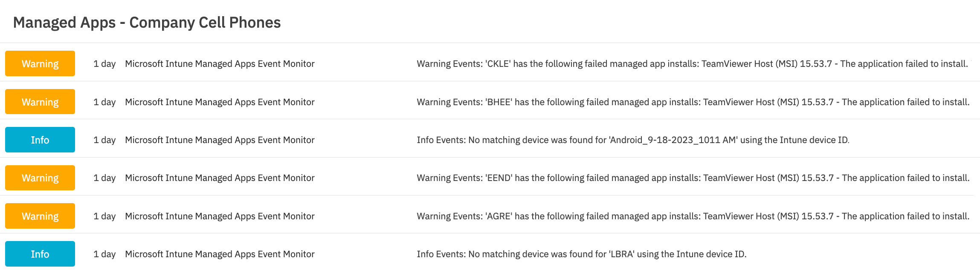
Task: Click the monitor name in the EEND row
Action: (220, 178)
